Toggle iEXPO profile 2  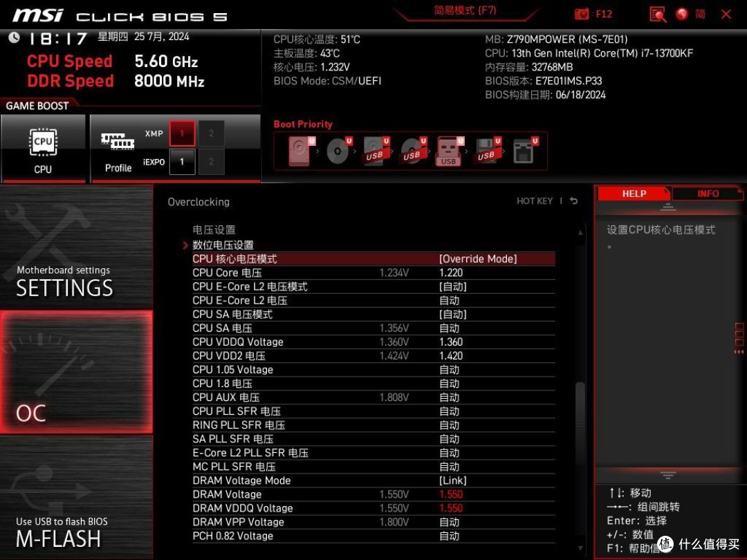(x=211, y=161)
